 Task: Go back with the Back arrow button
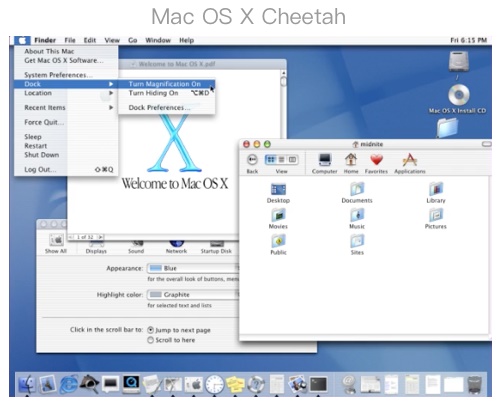click(252, 160)
